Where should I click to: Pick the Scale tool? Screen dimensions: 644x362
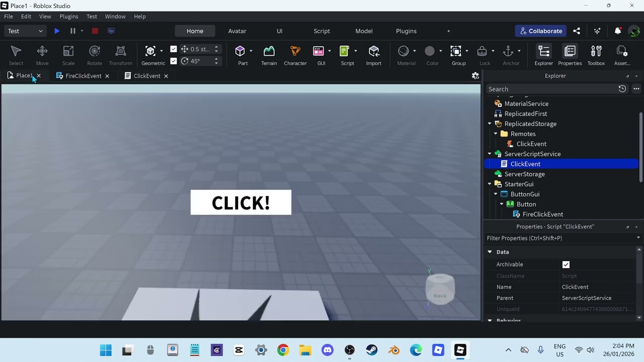point(68,55)
